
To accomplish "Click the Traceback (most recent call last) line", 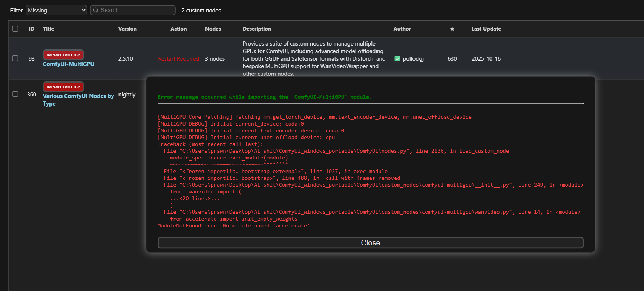I will coord(210,144).
